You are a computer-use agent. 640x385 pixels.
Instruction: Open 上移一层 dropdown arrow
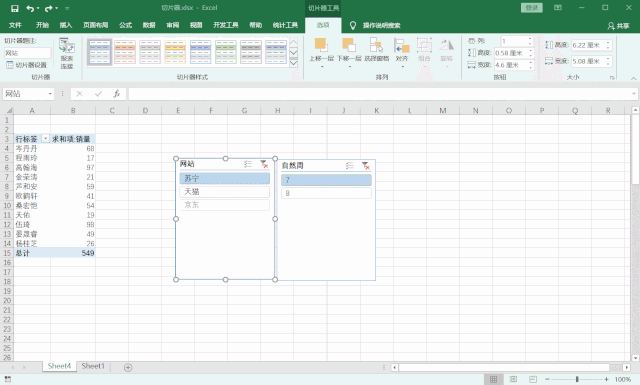[322, 66]
